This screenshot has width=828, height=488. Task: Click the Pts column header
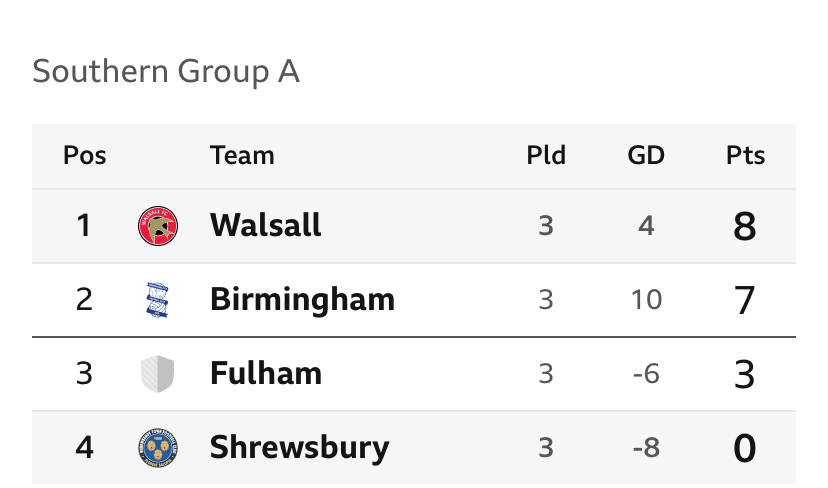[x=745, y=155]
